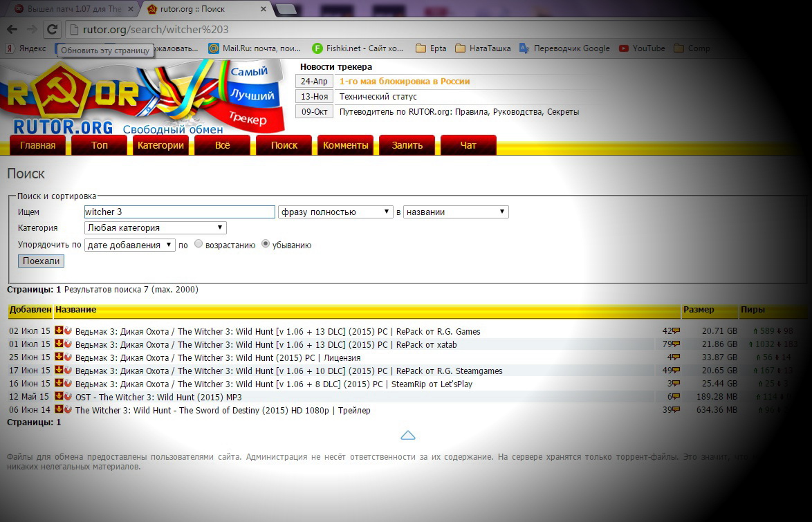Open the НатаТашка bookmarks folder

[483, 48]
